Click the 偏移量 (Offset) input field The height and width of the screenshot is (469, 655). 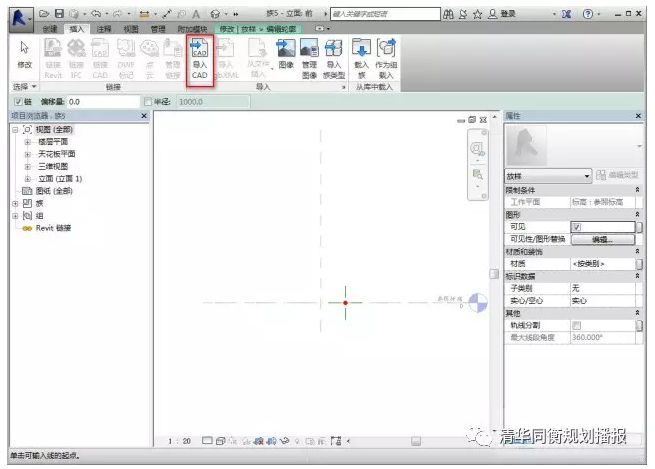[102, 102]
